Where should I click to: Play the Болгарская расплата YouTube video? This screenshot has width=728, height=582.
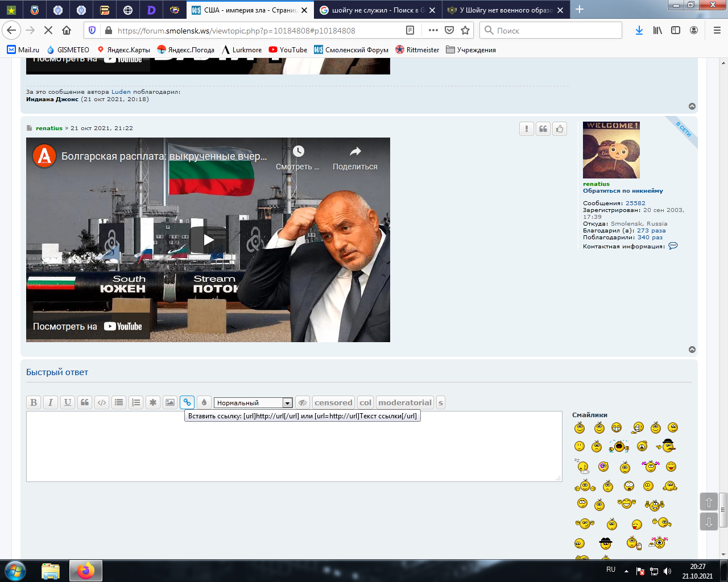pyautogui.click(x=208, y=240)
